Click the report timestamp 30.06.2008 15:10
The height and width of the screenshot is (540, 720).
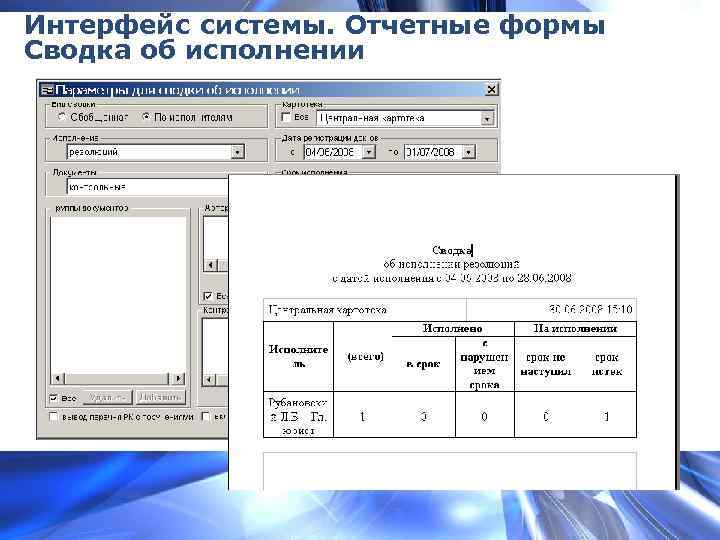(x=591, y=309)
